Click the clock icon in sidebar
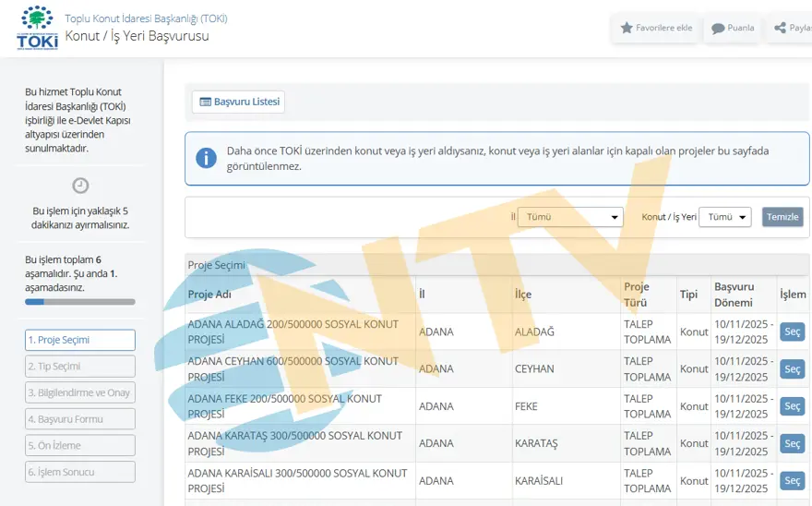 (x=80, y=186)
